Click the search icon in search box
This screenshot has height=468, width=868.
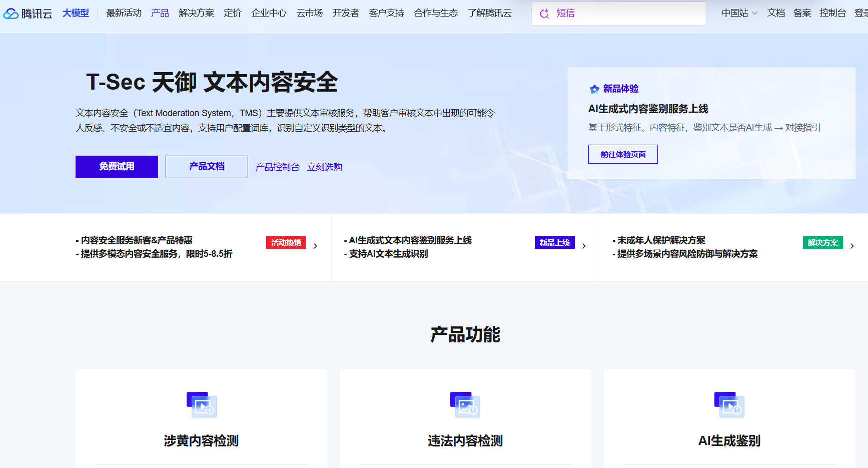tap(544, 14)
